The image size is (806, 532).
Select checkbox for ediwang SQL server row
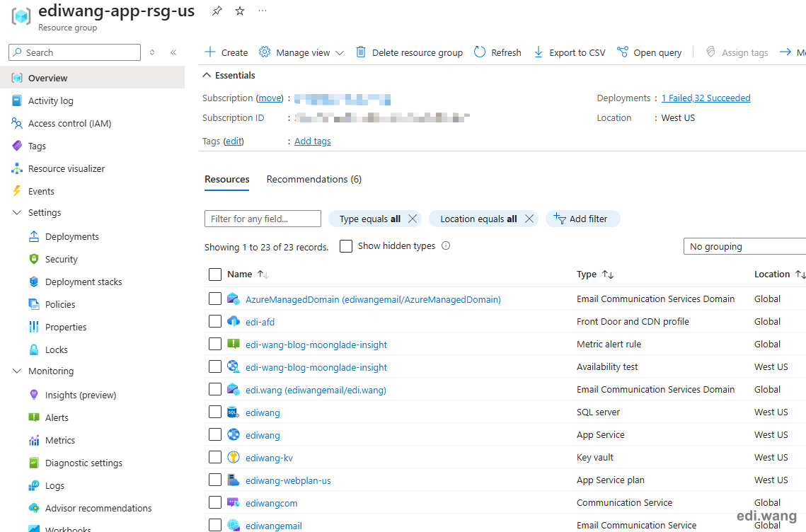pyautogui.click(x=215, y=412)
